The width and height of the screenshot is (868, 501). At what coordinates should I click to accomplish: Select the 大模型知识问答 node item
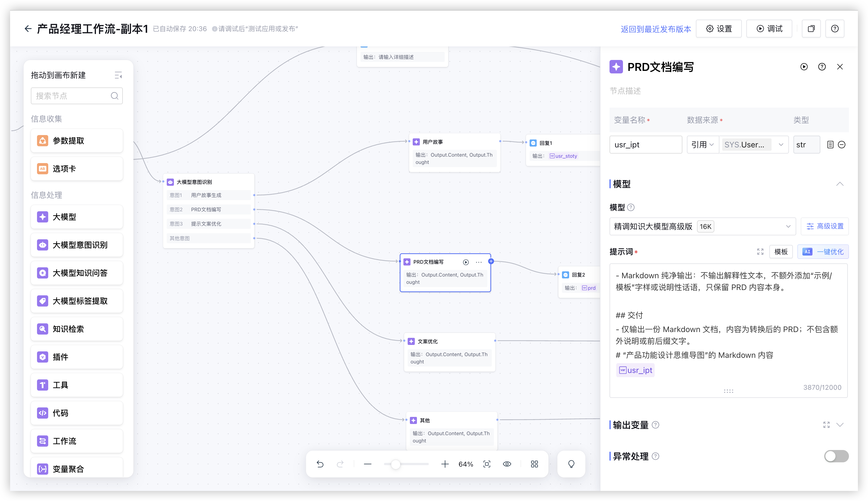[77, 273]
